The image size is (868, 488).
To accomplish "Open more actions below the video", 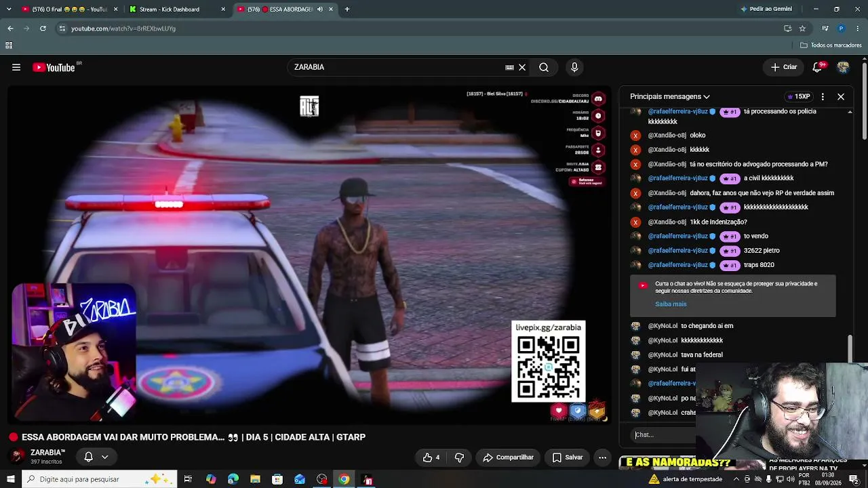I will [602, 457].
